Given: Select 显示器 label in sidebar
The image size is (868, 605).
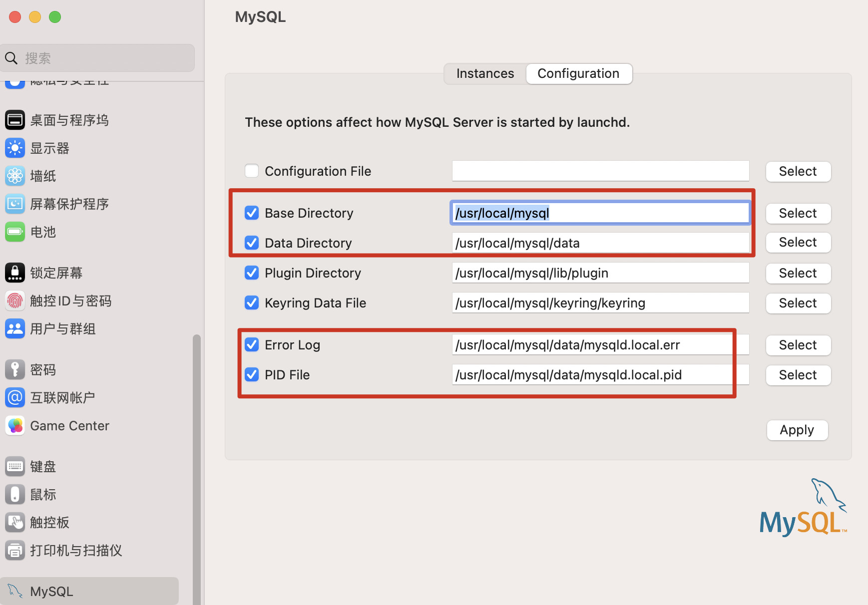Looking at the screenshot, I should pos(49,148).
